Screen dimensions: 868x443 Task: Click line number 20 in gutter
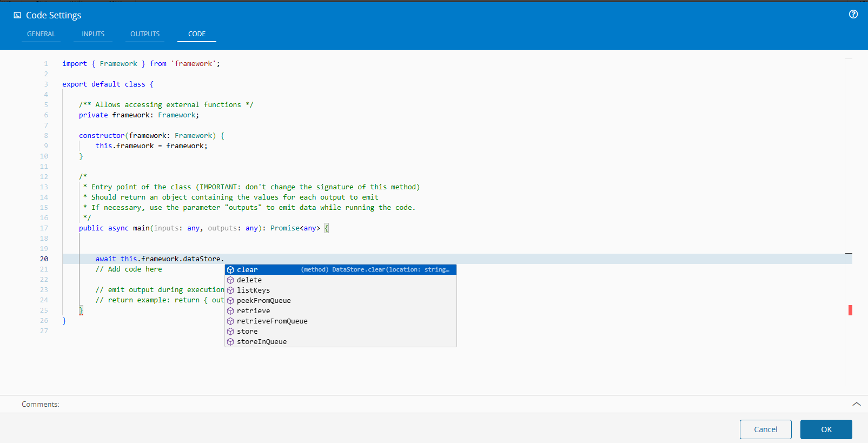tap(44, 259)
